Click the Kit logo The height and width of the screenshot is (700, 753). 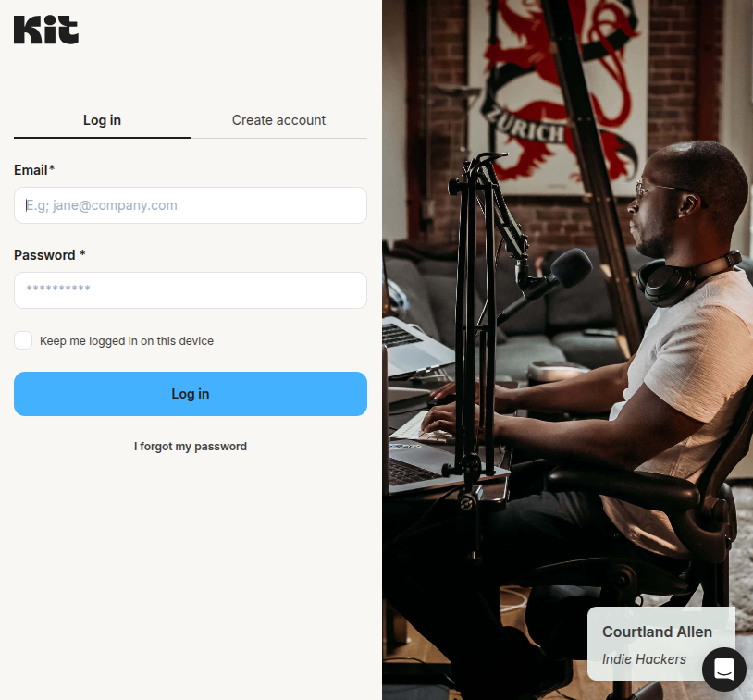point(46,30)
